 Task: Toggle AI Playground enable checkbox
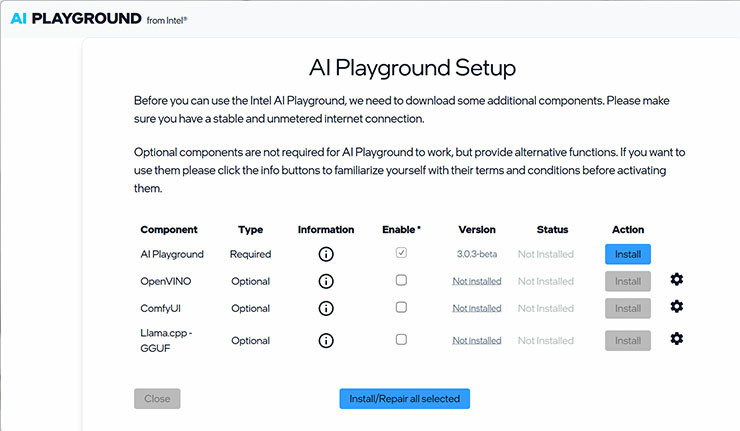pyautogui.click(x=401, y=253)
